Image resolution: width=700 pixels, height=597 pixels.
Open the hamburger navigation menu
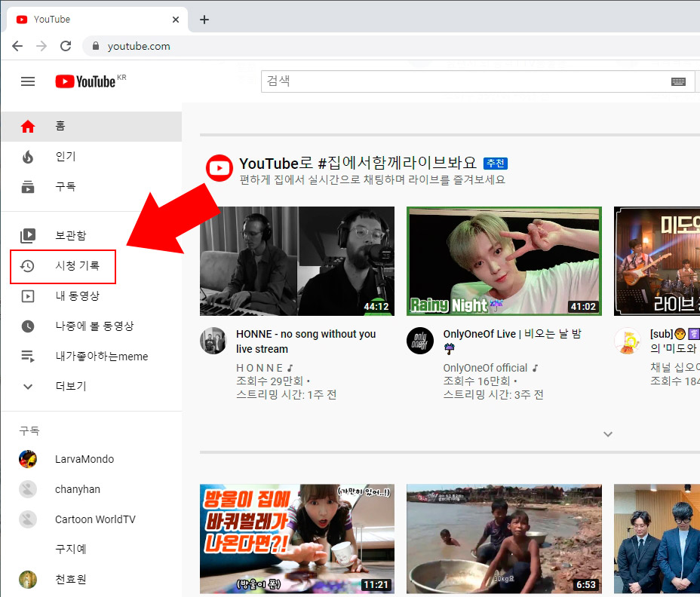(28, 81)
